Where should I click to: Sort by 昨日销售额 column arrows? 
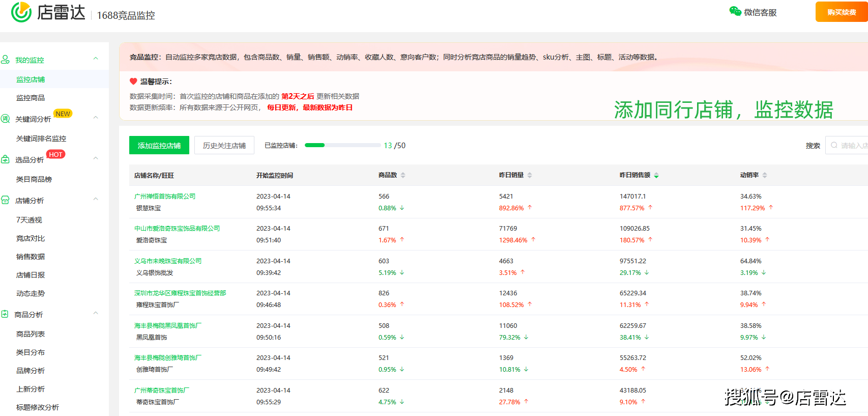point(656,175)
